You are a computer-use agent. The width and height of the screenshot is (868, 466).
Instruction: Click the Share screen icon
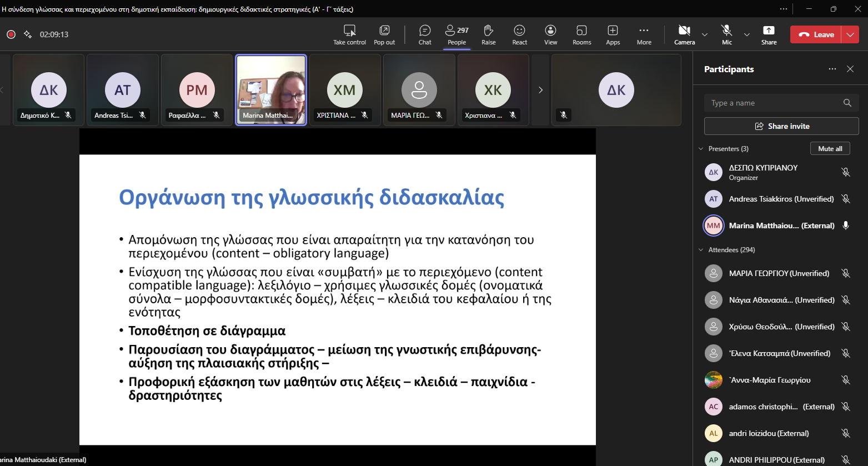click(769, 34)
